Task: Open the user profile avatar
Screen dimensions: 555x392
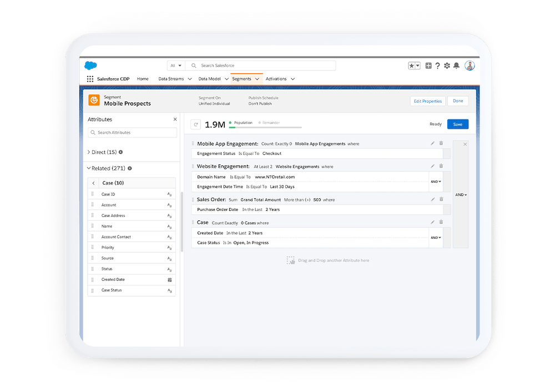Action: click(470, 66)
